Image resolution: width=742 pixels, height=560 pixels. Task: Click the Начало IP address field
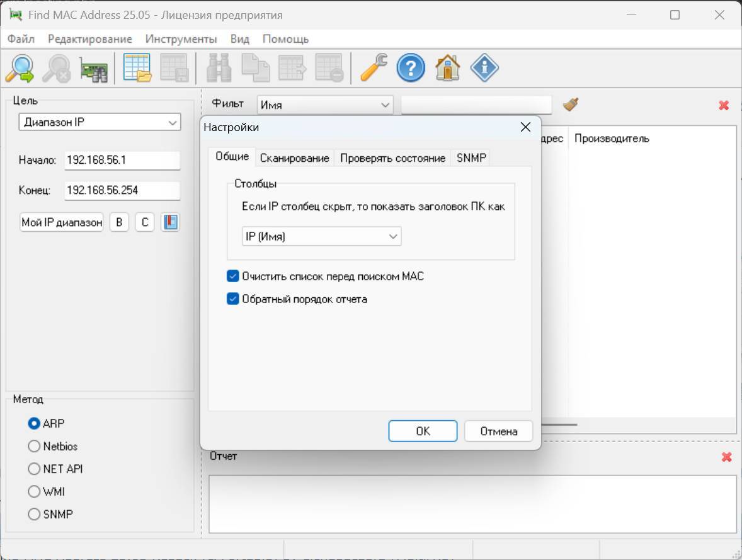tap(122, 160)
